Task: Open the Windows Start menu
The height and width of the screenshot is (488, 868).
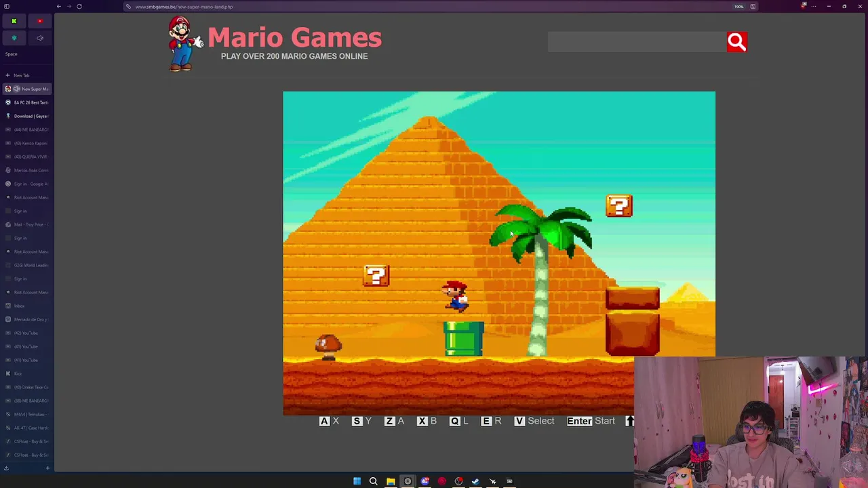Action: 357,481
